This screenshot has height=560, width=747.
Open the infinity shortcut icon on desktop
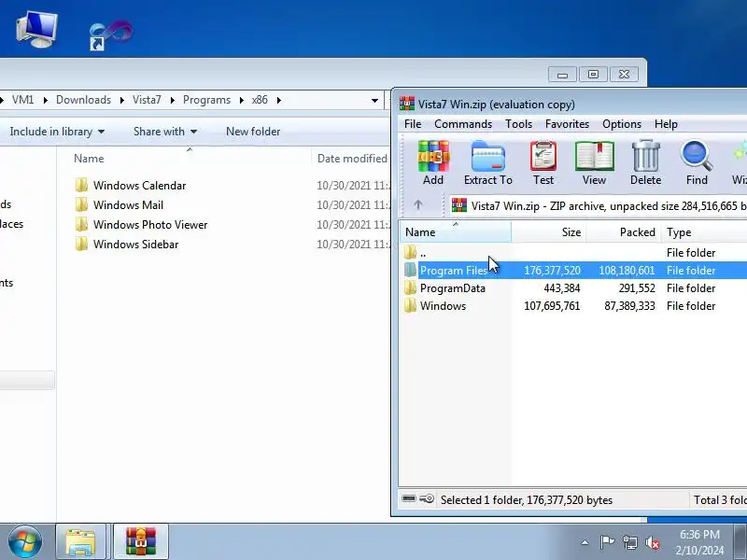point(110,35)
